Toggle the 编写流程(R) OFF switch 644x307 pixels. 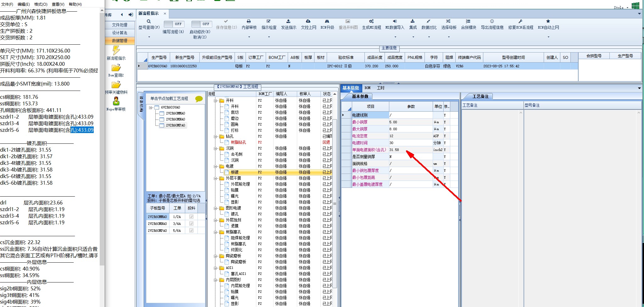pyautogui.click(x=174, y=24)
